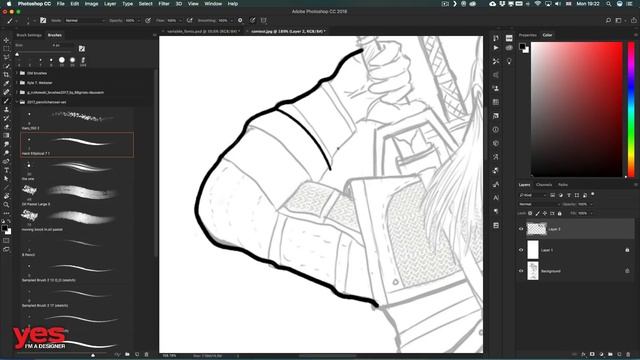640x360 pixels.
Task: Select the Lasso tool
Action: click(6, 58)
